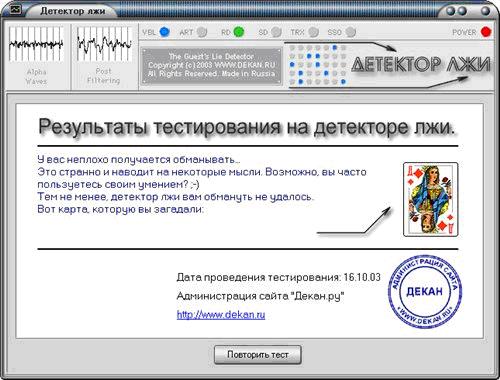The height and width of the screenshot is (380, 500).
Task: Click the Повторить тест button
Action: [x=258, y=355]
